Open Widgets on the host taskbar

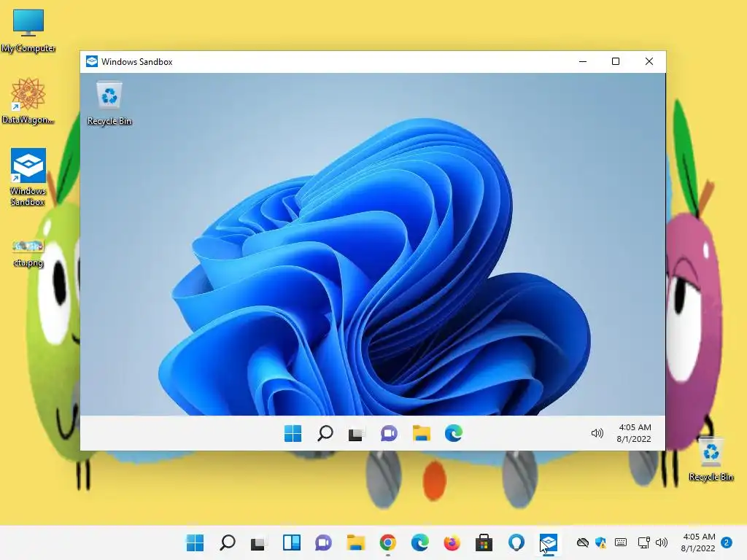(x=292, y=542)
